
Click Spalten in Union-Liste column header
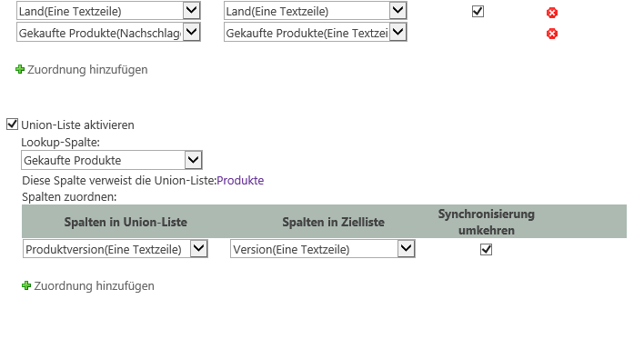[x=126, y=222]
